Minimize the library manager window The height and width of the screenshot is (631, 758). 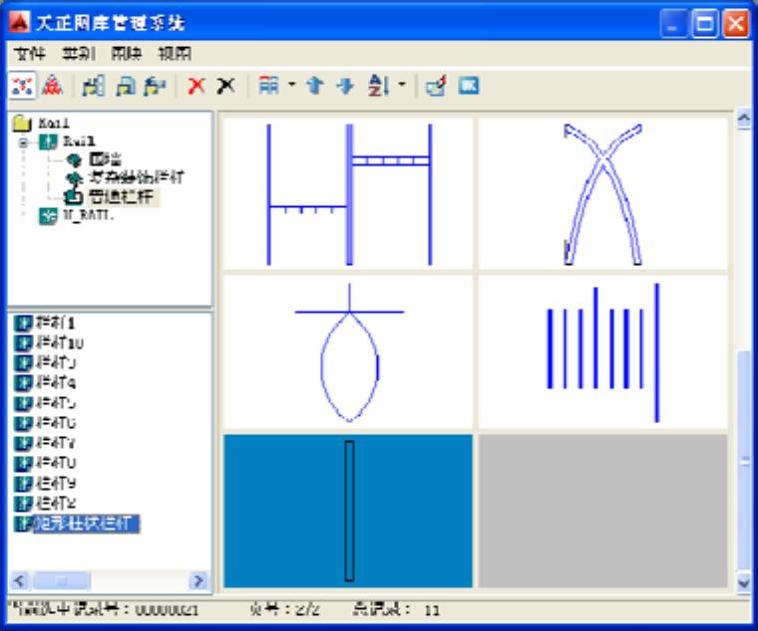[673, 23]
